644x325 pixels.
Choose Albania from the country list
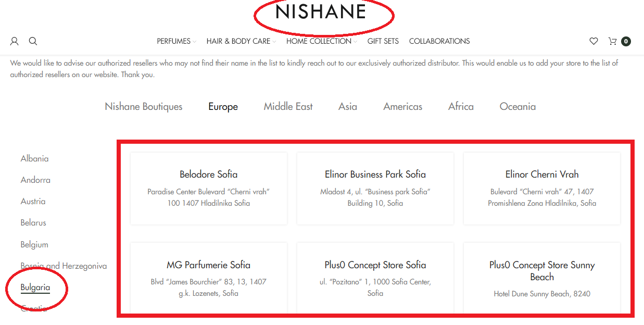click(34, 159)
